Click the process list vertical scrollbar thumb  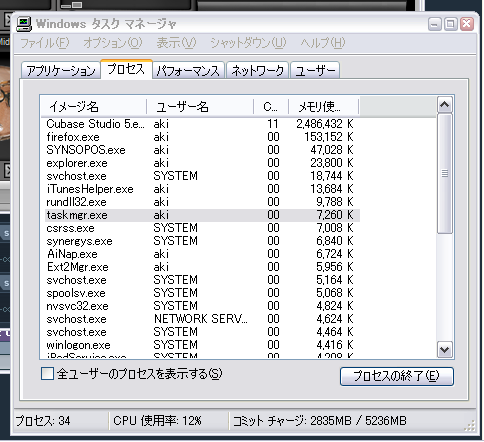[x=445, y=174]
